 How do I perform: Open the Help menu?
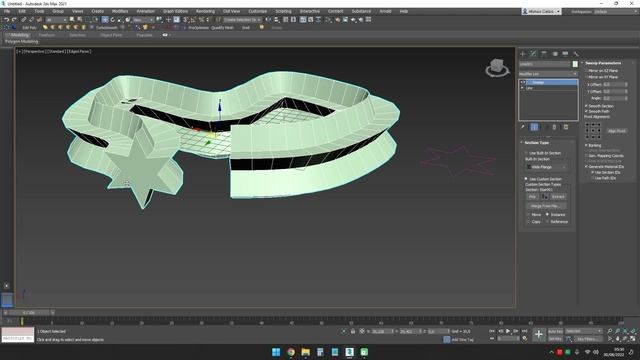click(x=404, y=11)
